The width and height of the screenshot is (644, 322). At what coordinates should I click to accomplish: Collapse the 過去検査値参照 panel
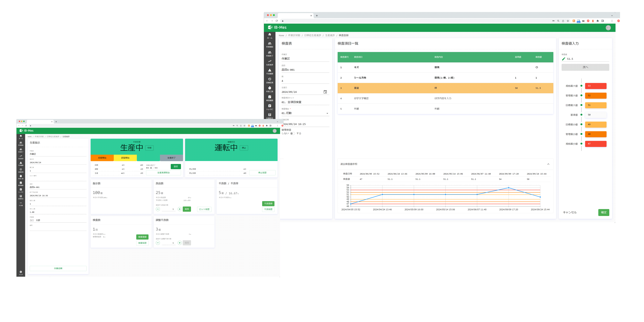point(548,164)
